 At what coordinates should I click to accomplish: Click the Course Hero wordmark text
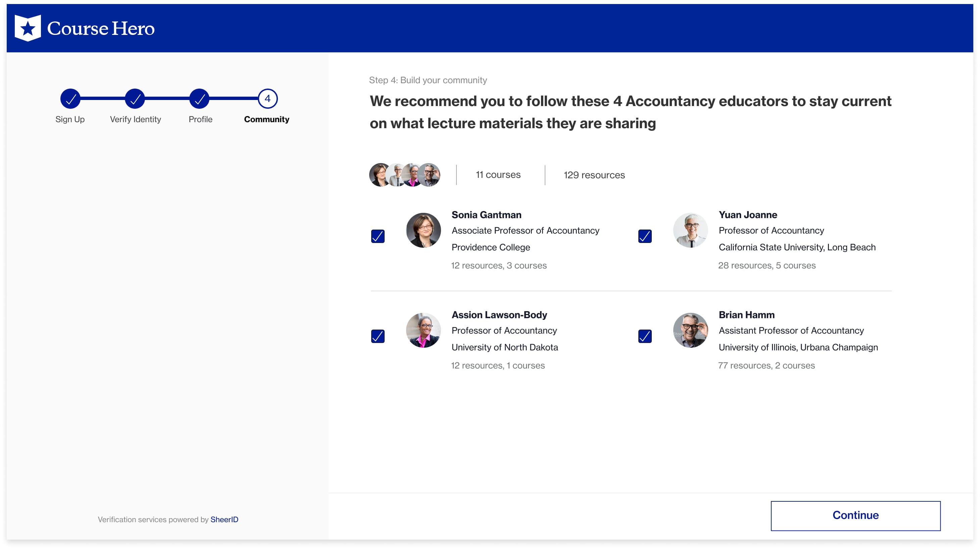[101, 29]
